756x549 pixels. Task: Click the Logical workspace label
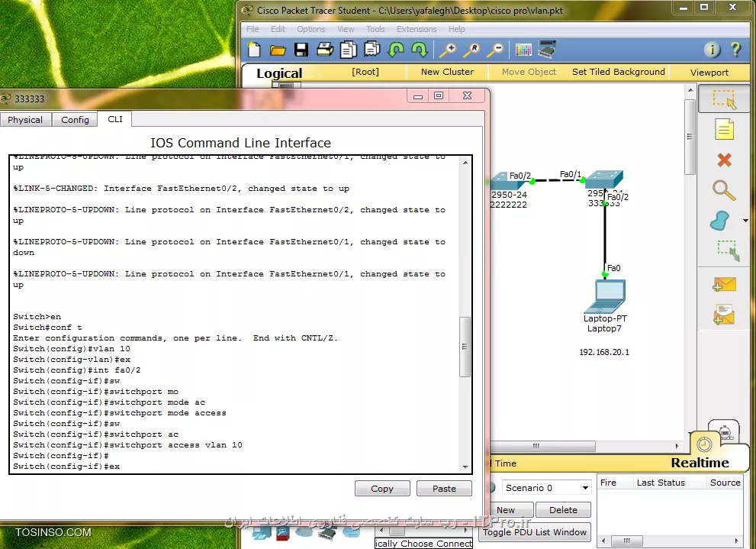279,73
